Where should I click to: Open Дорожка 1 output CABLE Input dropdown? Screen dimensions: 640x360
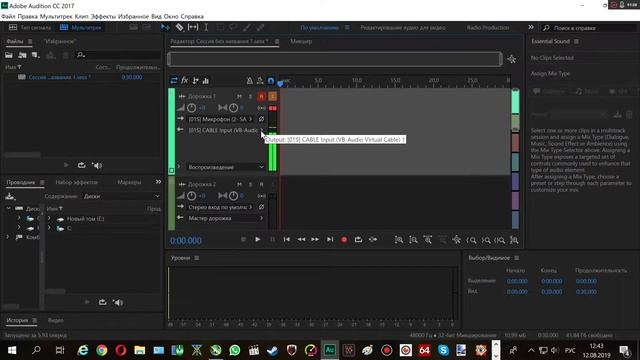(225, 130)
